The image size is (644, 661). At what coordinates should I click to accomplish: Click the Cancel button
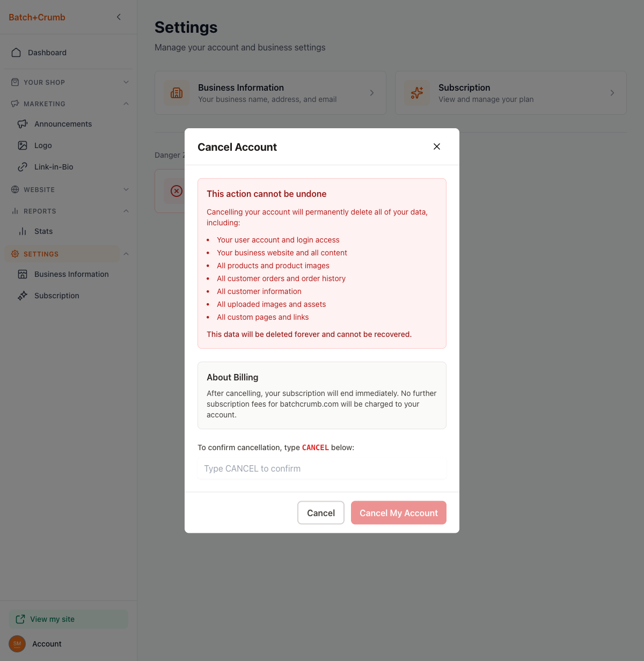321,513
